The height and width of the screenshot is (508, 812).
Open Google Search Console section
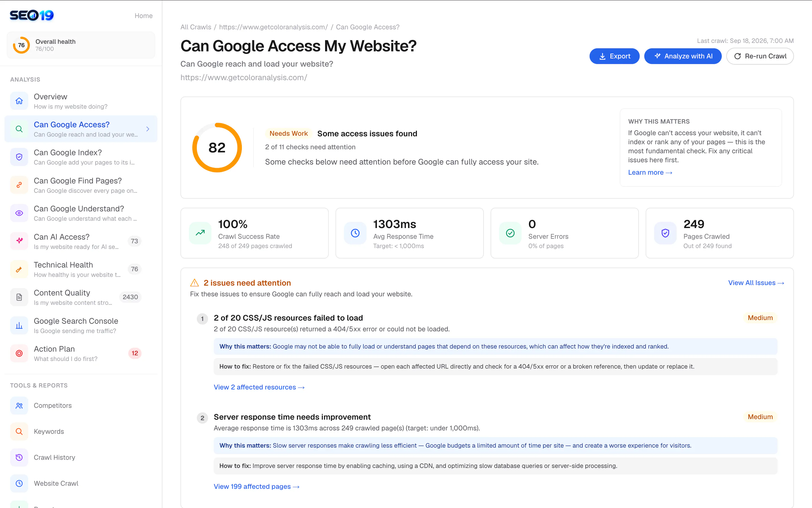[x=81, y=325]
